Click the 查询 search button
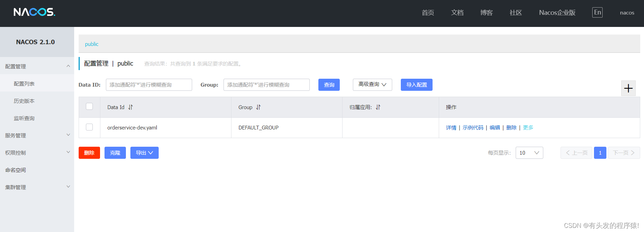Viewport: 644px width, 232px height. point(329,85)
